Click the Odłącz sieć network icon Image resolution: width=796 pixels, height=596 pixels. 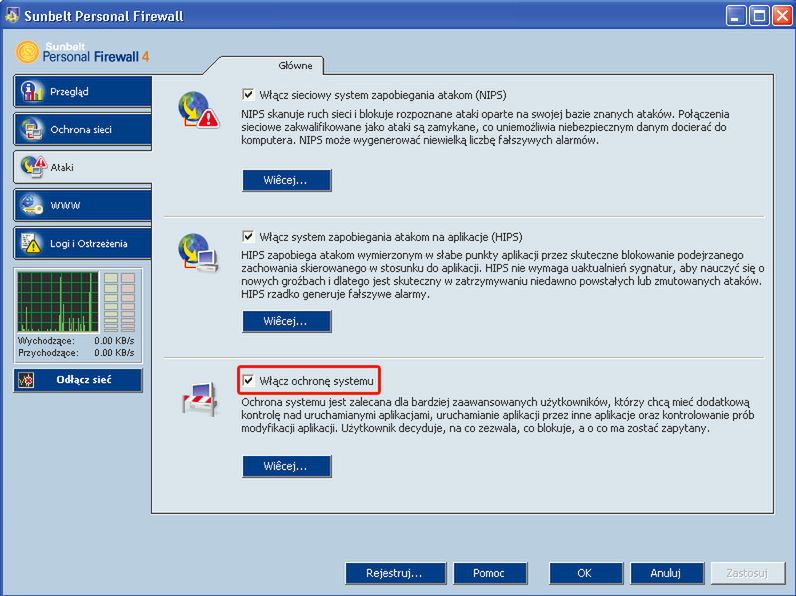(26, 380)
